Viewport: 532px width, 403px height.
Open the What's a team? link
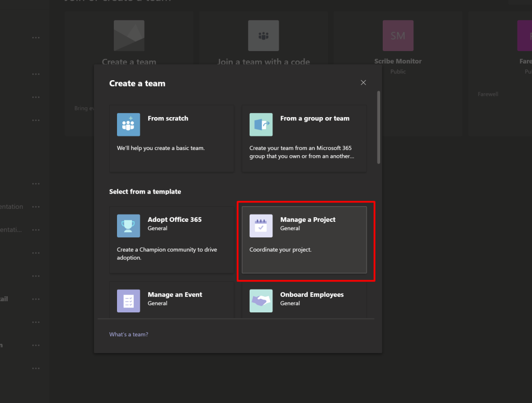point(128,334)
